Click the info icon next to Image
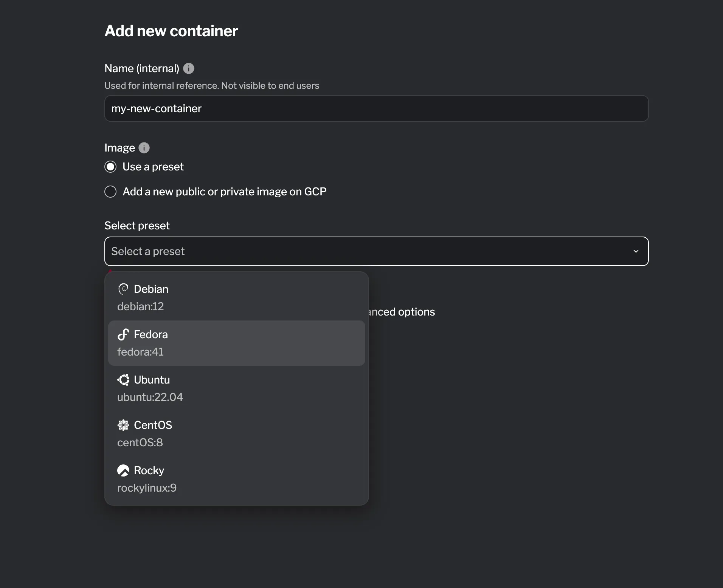Viewport: 723px width, 588px height. tap(144, 148)
